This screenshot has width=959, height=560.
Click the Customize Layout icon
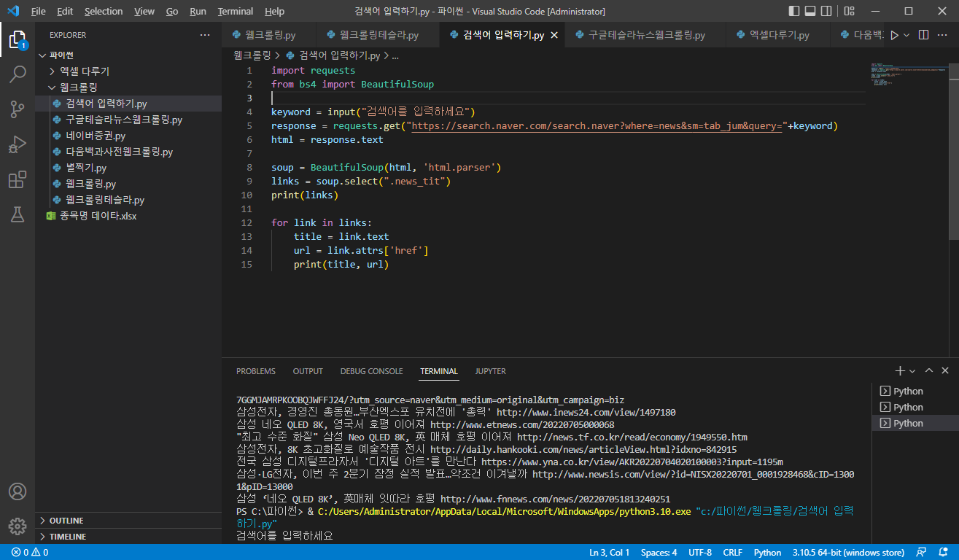tap(848, 11)
